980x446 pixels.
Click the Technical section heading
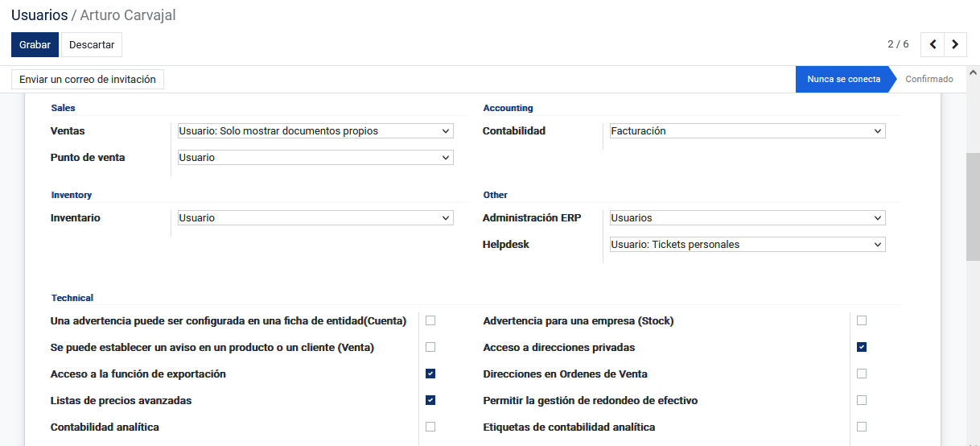[72, 298]
